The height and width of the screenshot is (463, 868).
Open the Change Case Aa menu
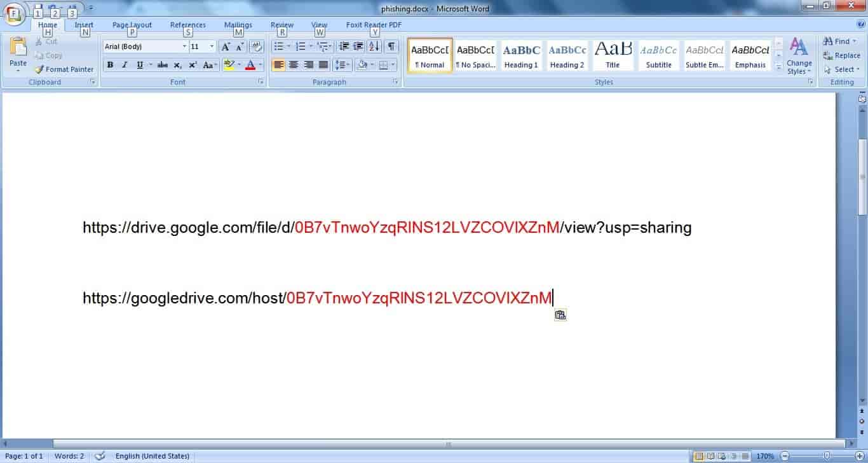click(210, 65)
